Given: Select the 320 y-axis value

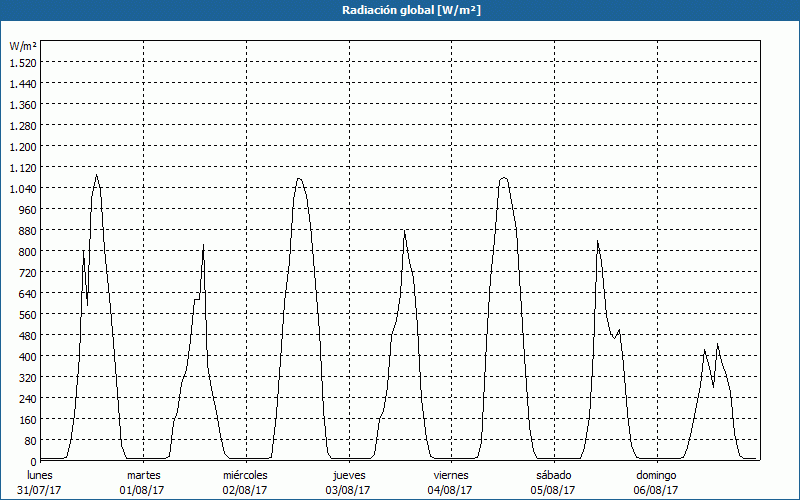Looking at the screenshot, I should (28, 378).
